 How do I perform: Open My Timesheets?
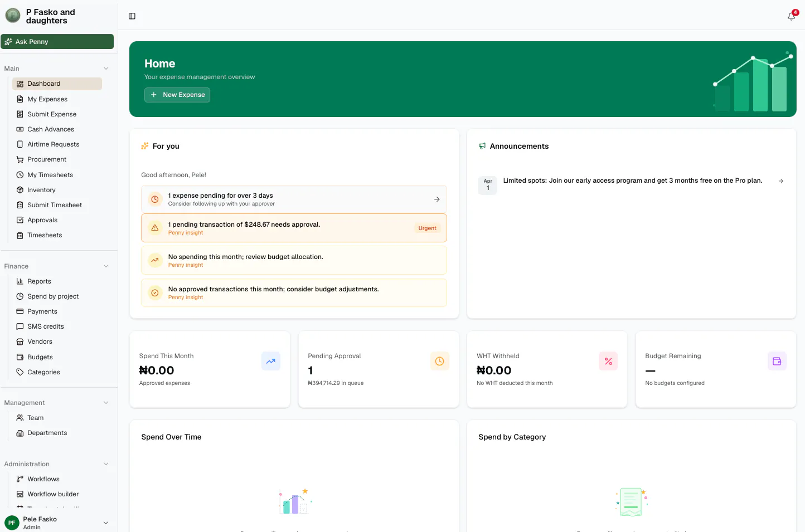point(57,175)
